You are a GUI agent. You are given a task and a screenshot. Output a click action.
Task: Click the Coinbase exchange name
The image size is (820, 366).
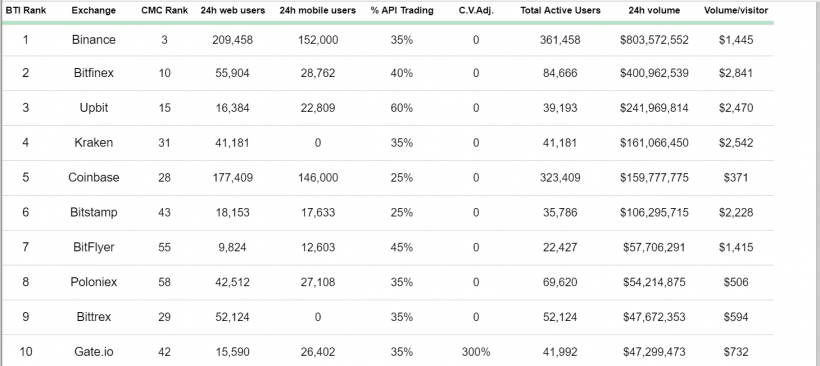point(94,178)
